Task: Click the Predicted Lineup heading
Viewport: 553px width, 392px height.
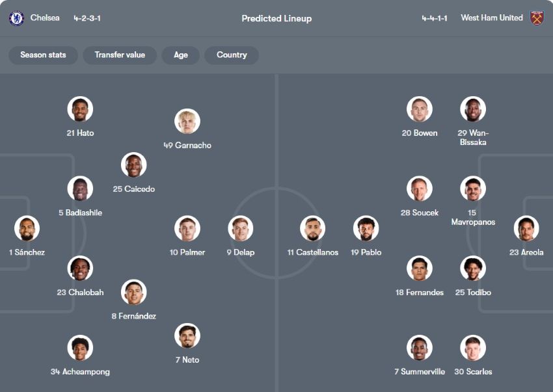Action: 276,18
